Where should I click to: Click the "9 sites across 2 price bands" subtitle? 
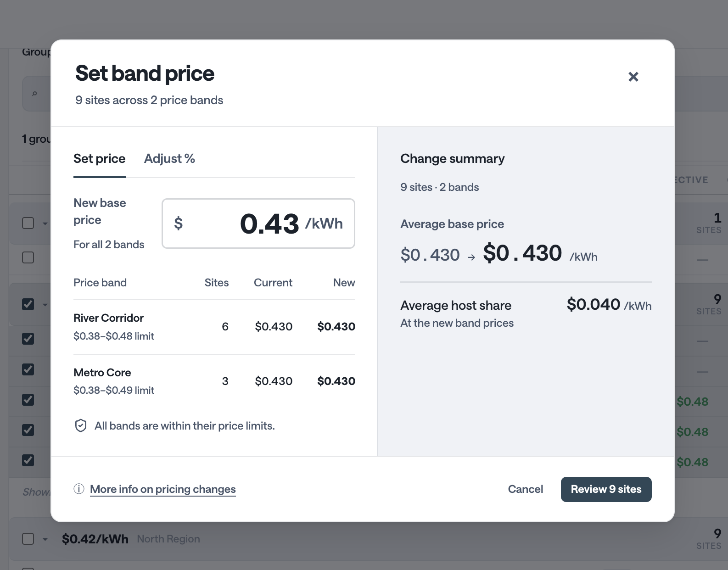coord(149,101)
